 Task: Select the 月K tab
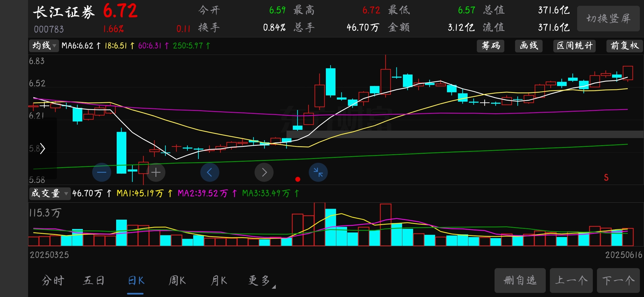tap(219, 281)
